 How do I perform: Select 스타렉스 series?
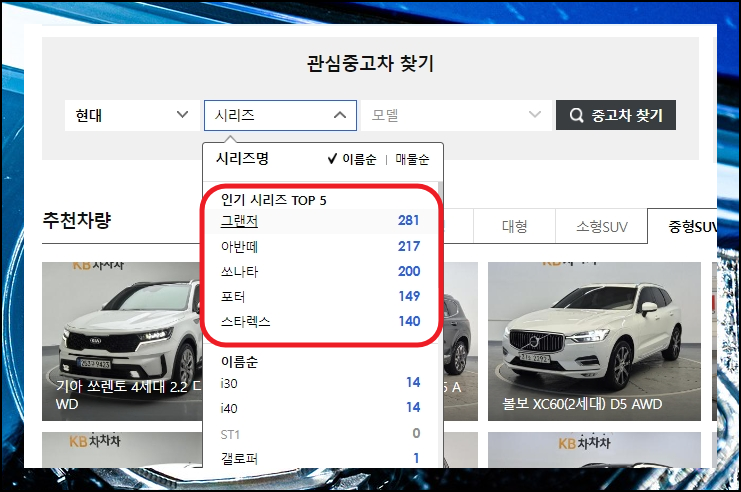pyautogui.click(x=320, y=321)
